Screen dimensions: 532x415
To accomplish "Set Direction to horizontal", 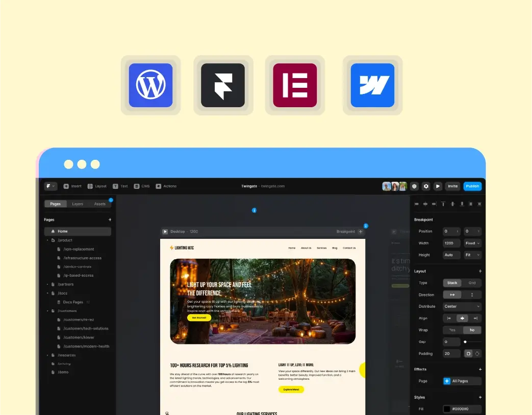I will click(452, 295).
